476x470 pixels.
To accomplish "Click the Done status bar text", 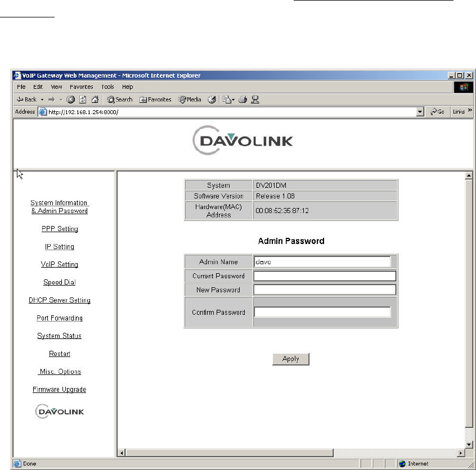I will pos(29,464).
